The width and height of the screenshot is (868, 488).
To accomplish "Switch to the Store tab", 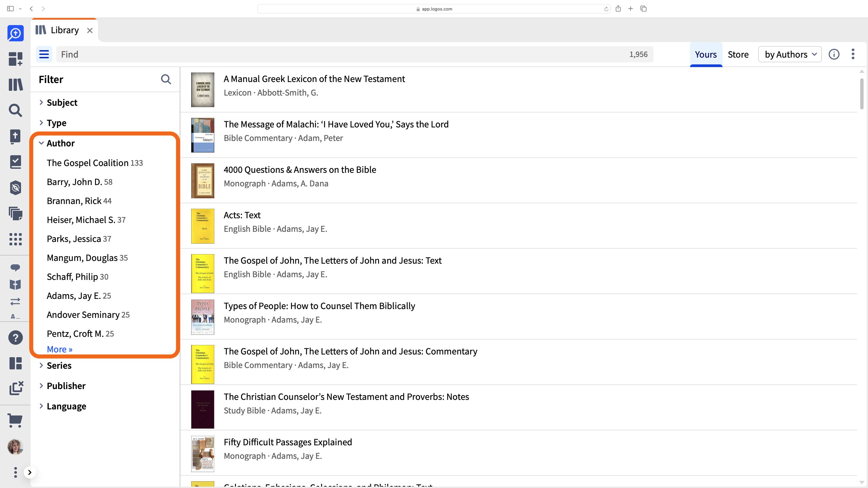I will [x=738, y=54].
